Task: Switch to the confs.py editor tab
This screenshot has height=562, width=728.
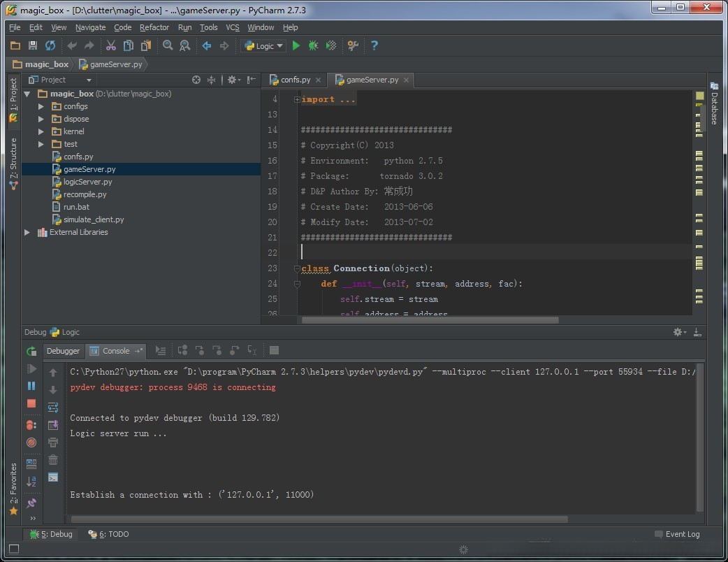Action: click(295, 80)
